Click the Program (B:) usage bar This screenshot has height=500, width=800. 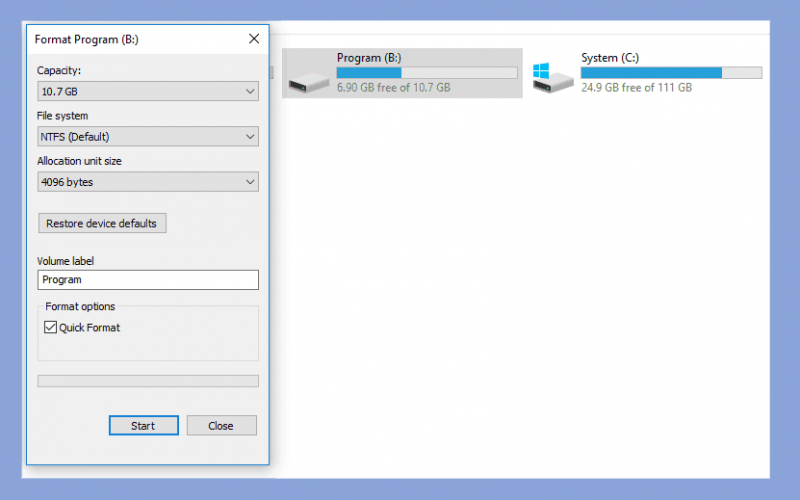tap(427, 72)
